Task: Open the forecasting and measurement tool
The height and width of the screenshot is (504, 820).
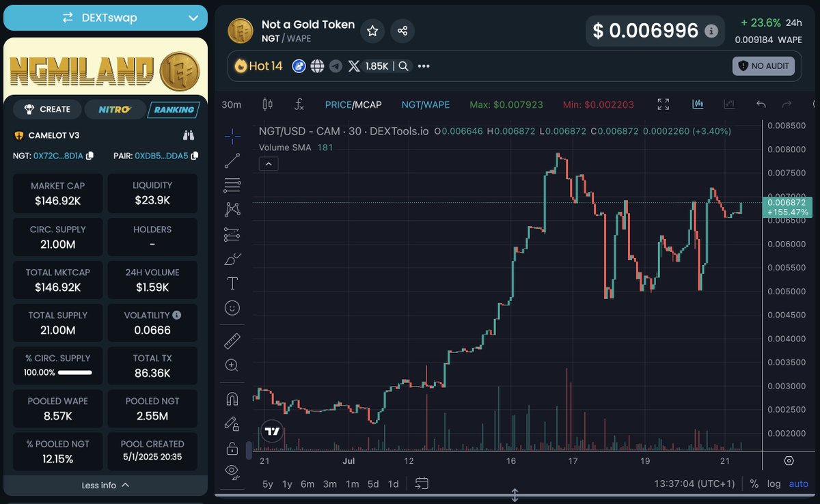Action: point(232,235)
